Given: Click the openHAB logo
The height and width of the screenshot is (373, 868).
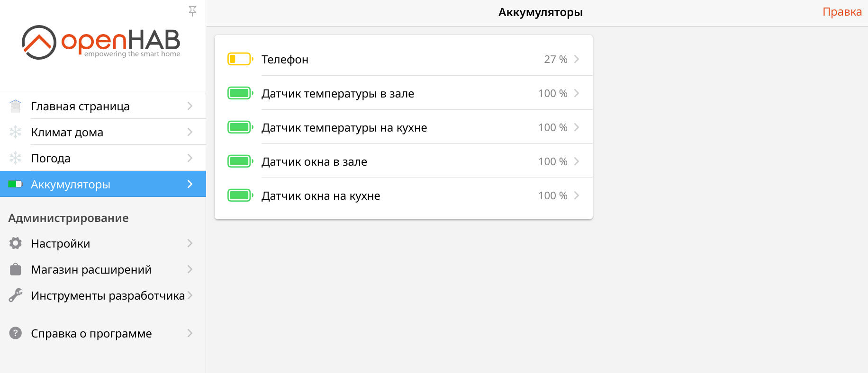Looking at the screenshot, I should [x=101, y=42].
